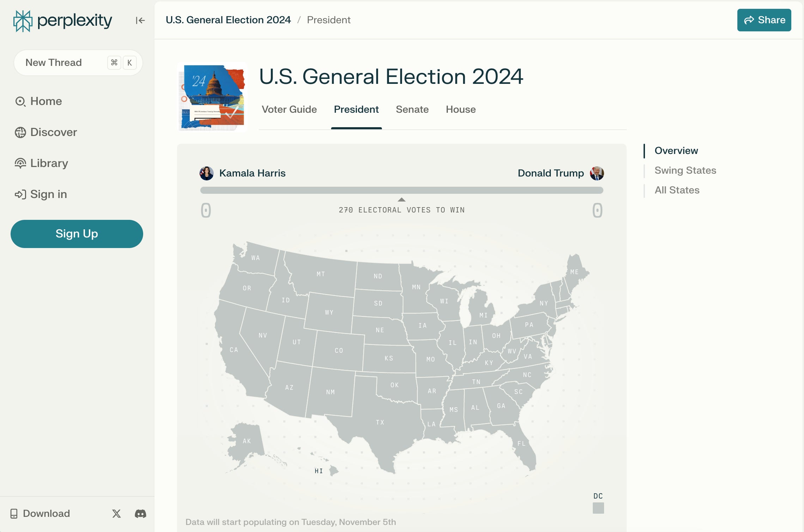The width and height of the screenshot is (804, 532).
Task: Jump to Swing States section
Action: [685, 171]
